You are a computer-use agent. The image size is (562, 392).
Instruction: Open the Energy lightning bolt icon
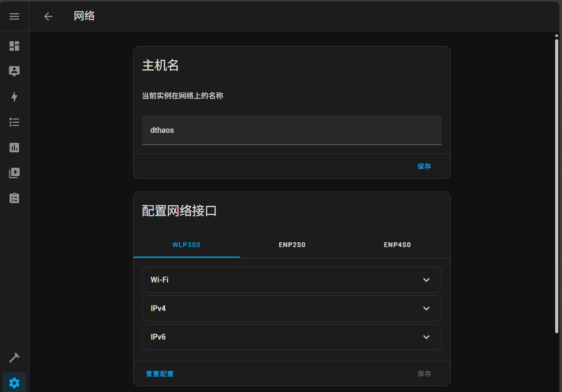[14, 97]
